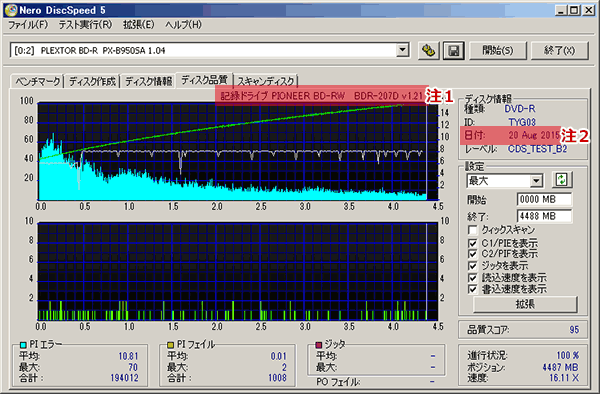
Task: Click the green refresh icon in settings
Action: (x=562, y=180)
